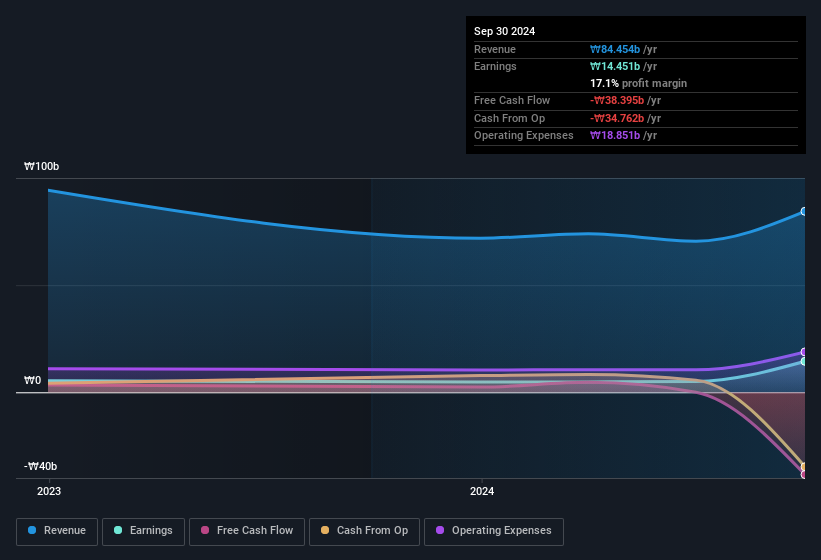The height and width of the screenshot is (560, 821).
Task: Click the -₩38.395b free cash flow value
Action: click(x=617, y=100)
